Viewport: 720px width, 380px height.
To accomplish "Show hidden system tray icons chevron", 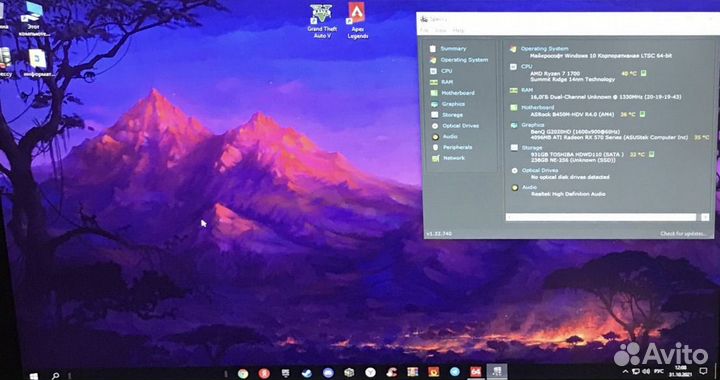I will tap(625, 371).
